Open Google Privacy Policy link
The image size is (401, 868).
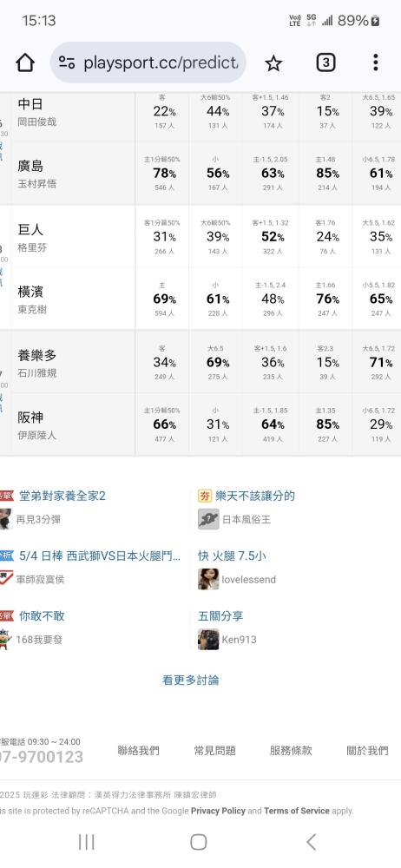[218, 811]
